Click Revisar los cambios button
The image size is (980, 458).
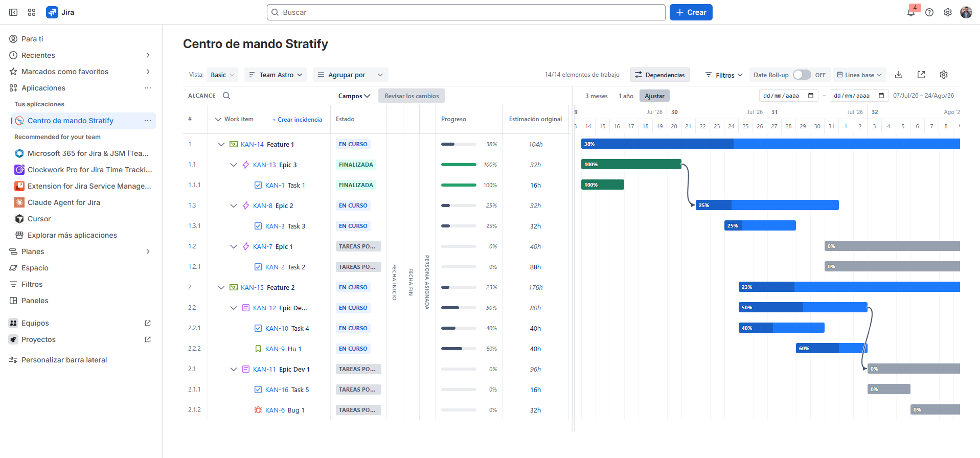(x=412, y=96)
